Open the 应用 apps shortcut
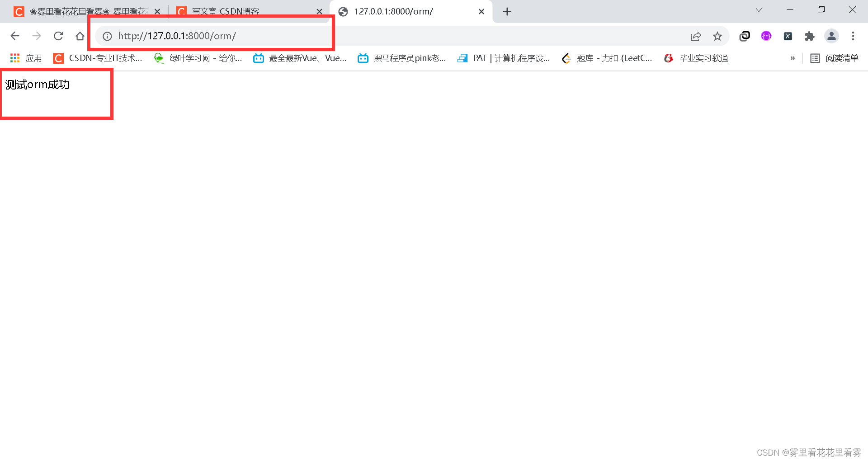 click(x=26, y=58)
